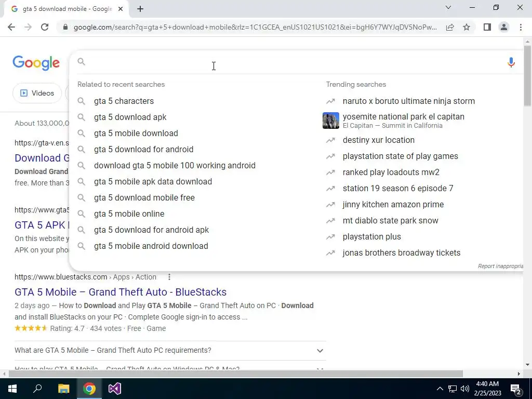Go back with the browser back arrow

click(x=11, y=27)
